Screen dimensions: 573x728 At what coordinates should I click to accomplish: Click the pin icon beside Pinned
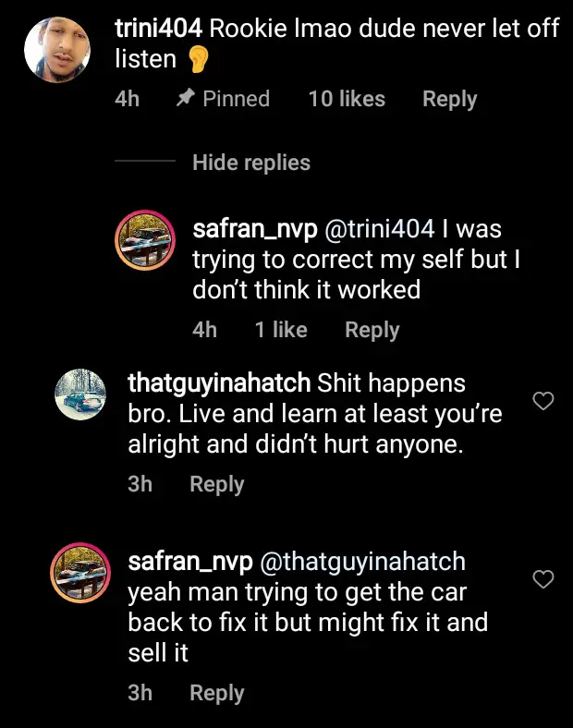point(183,99)
